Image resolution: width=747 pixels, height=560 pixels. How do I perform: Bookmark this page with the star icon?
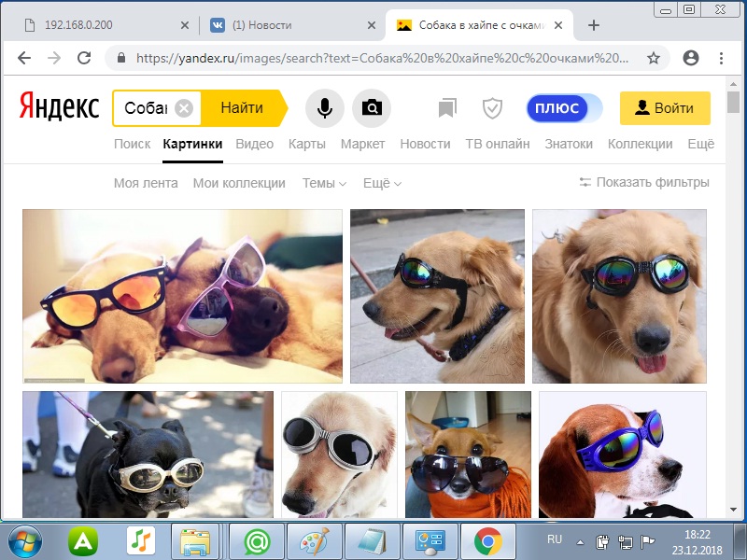pyautogui.click(x=653, y=58)
